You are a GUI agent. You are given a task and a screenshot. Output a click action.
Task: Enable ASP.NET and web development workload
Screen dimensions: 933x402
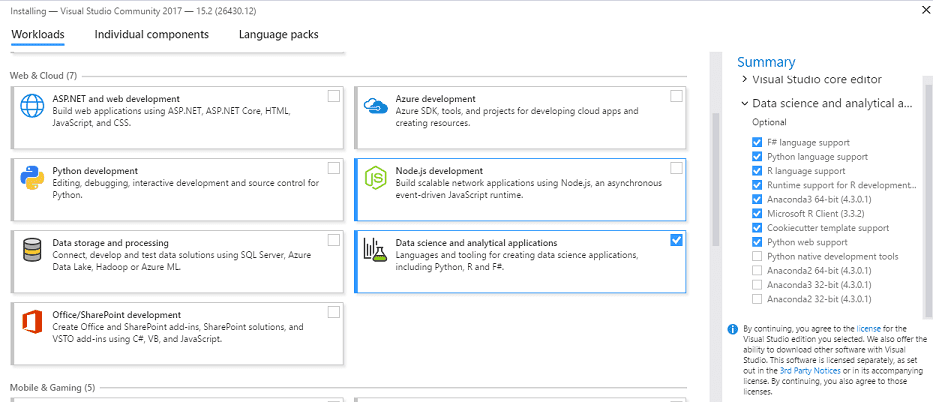334,96
